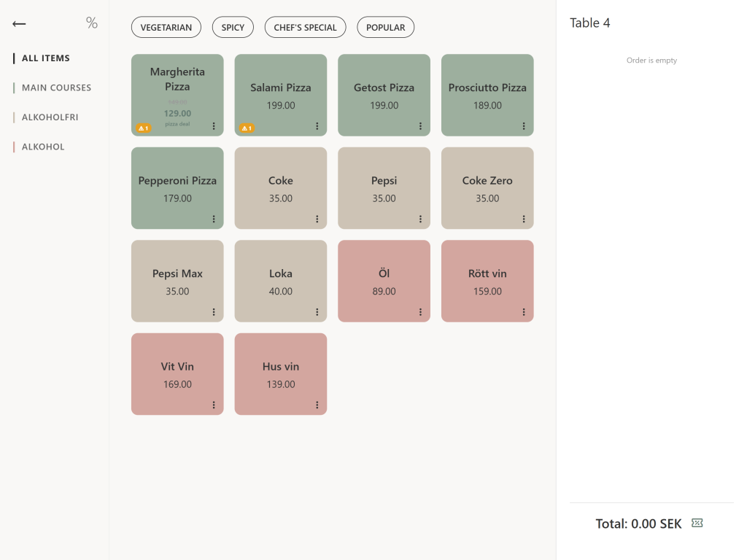Add Getost Pizza to the order
This screenshot has height=560, width=747.
[384, 96]
